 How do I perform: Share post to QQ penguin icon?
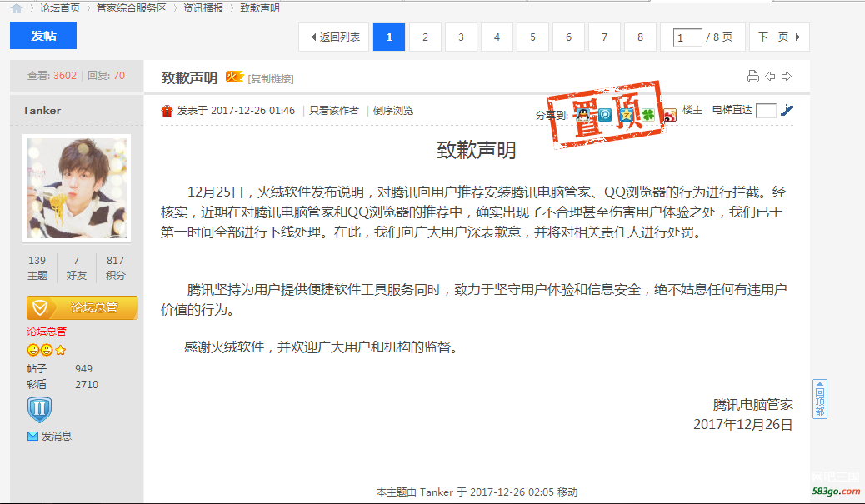pos(583,115)
